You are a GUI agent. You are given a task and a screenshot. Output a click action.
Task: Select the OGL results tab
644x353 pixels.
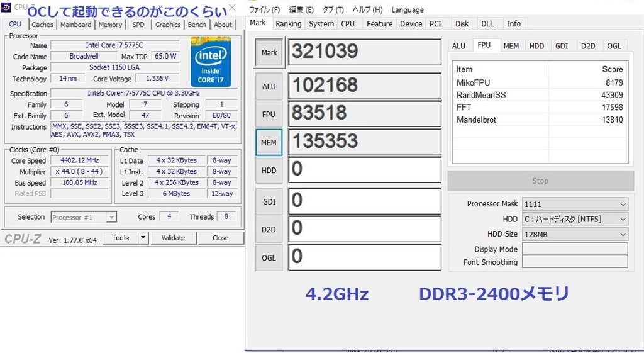(x=614, y=46)
